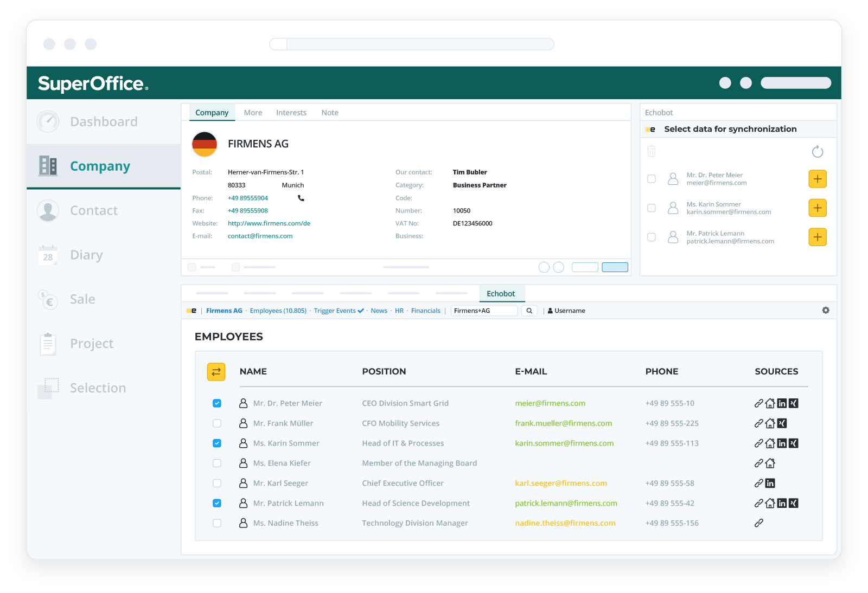
Task: Open the Echobot settings gear
Action: [826, 310]
